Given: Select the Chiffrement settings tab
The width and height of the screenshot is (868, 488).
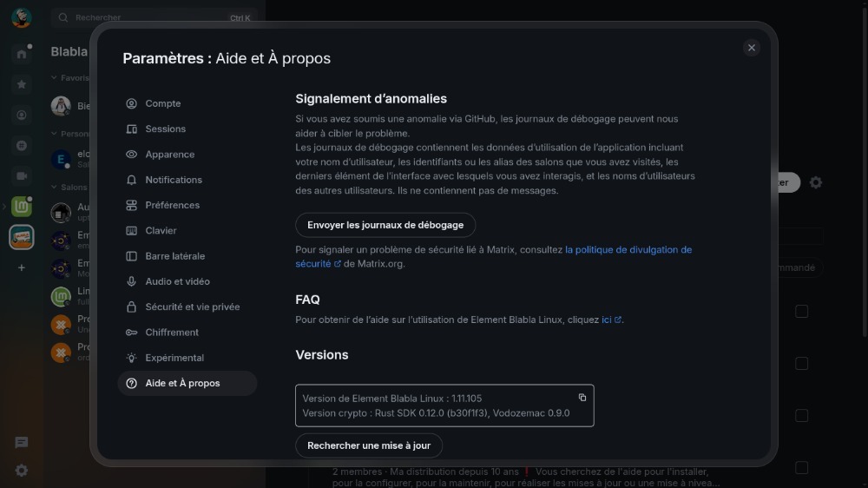Looking at the screenshot, I should click(172, 333).
